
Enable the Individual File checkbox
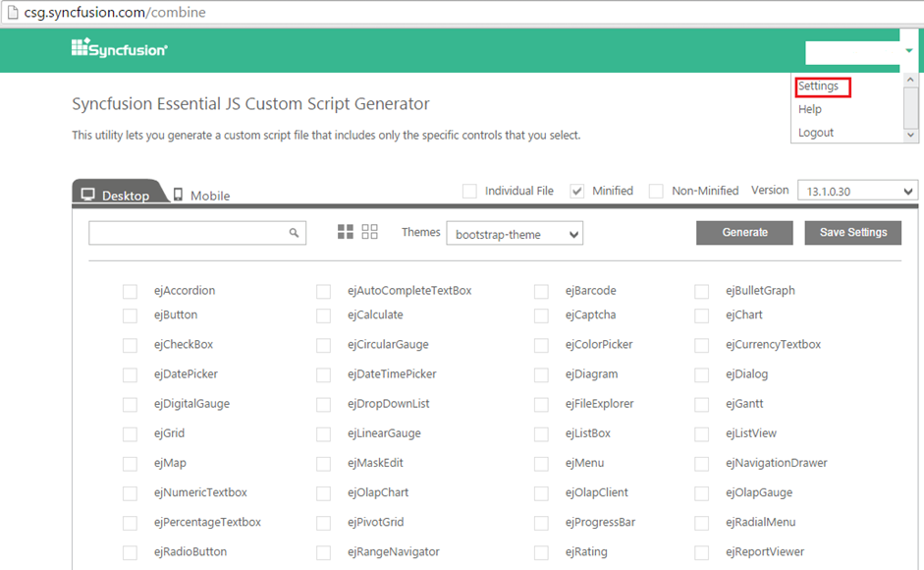(x=469, y=192)
